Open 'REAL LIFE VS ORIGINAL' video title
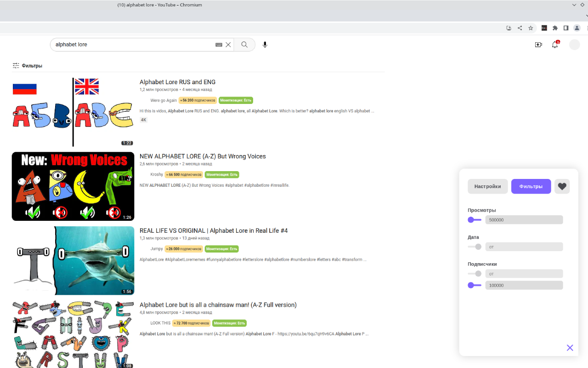This screenshot has height=368, width=588. [214, 230]
